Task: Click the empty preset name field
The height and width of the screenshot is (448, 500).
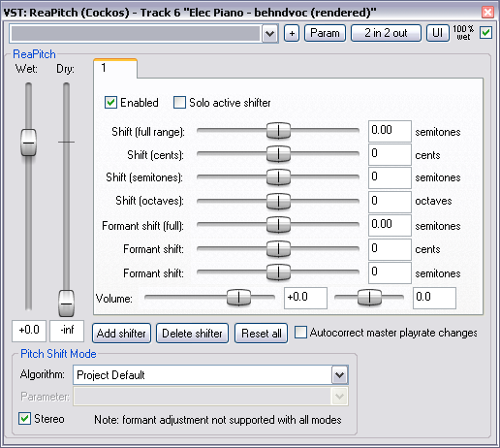Action: (136, 33)
